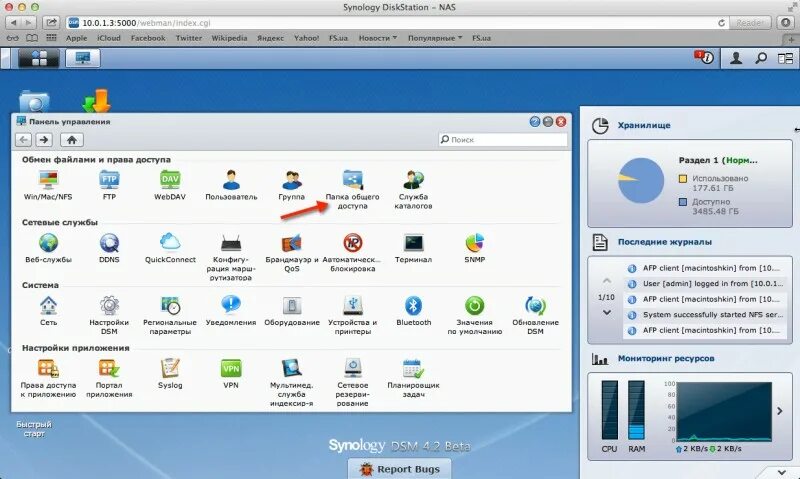
Task: Open Control Panel help button
Action: click(535, 121)
